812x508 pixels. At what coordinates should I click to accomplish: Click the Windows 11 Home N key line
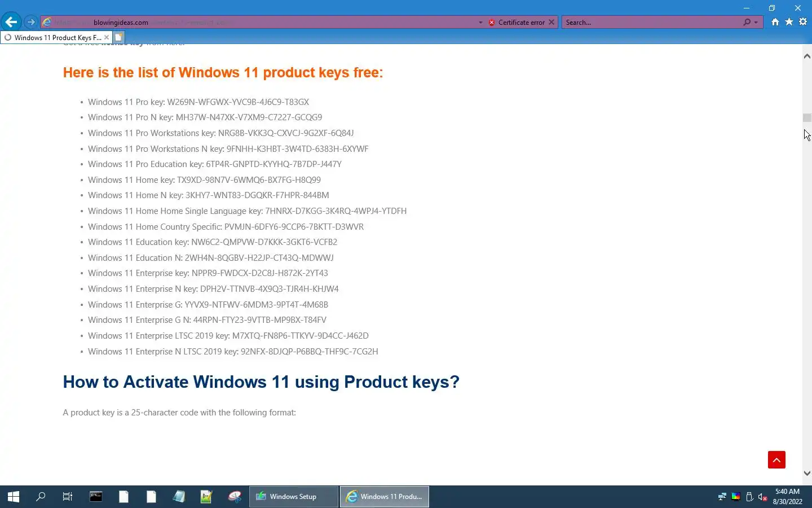point(209,195)
